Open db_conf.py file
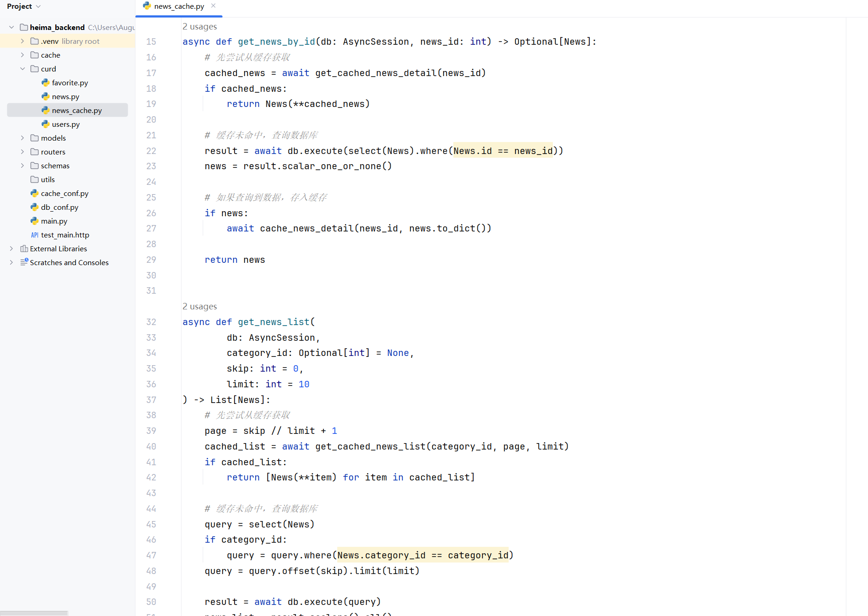The width and height of the screenshot is (868, 616). 59,207
